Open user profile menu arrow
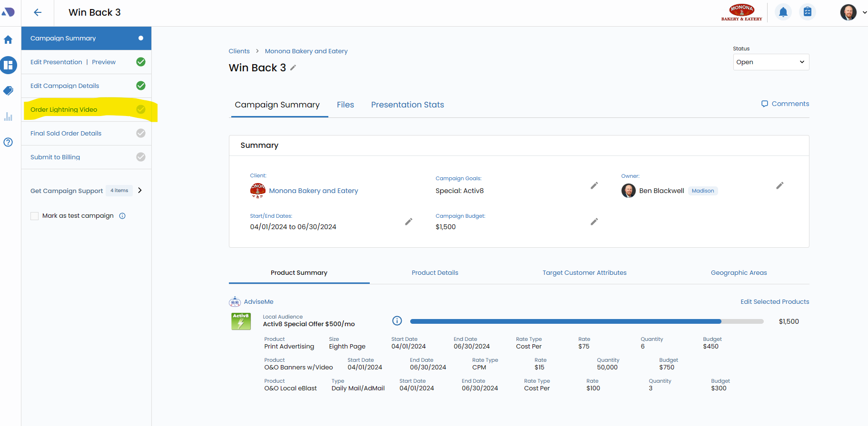 [864, 13]
